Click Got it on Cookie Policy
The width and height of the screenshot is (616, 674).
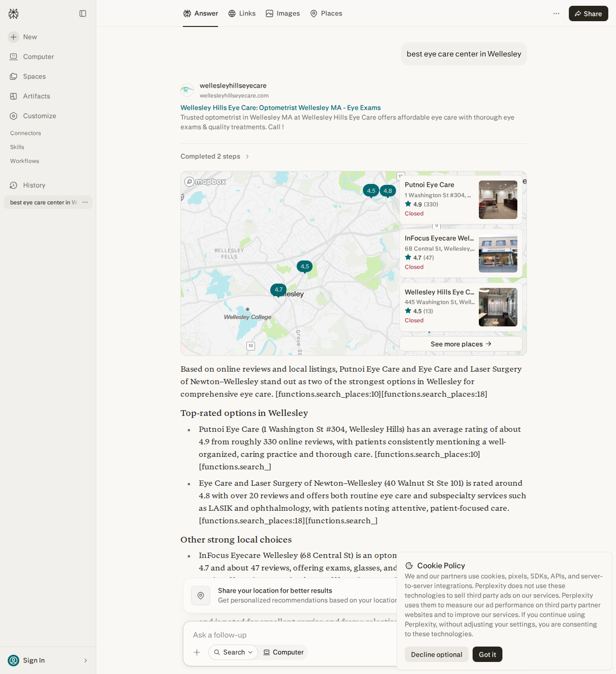click(488, 654)
